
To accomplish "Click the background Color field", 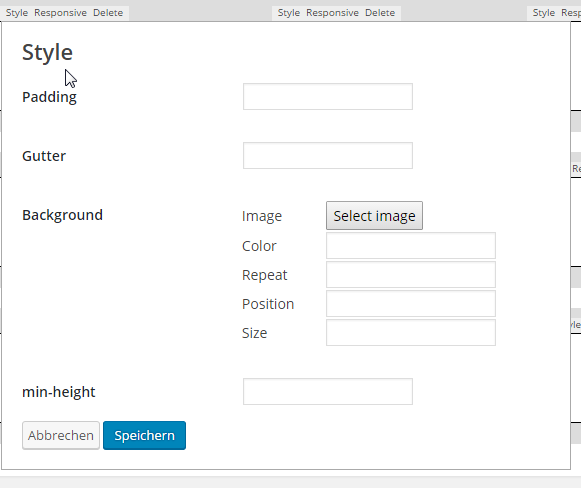I will pyautogui.click(x=411, y=246).
